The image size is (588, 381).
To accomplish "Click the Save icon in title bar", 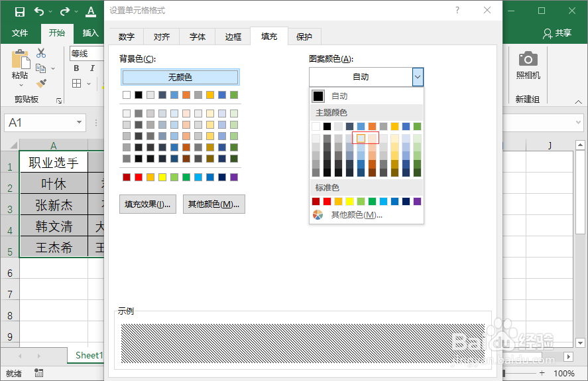I will tap(19, 12).
